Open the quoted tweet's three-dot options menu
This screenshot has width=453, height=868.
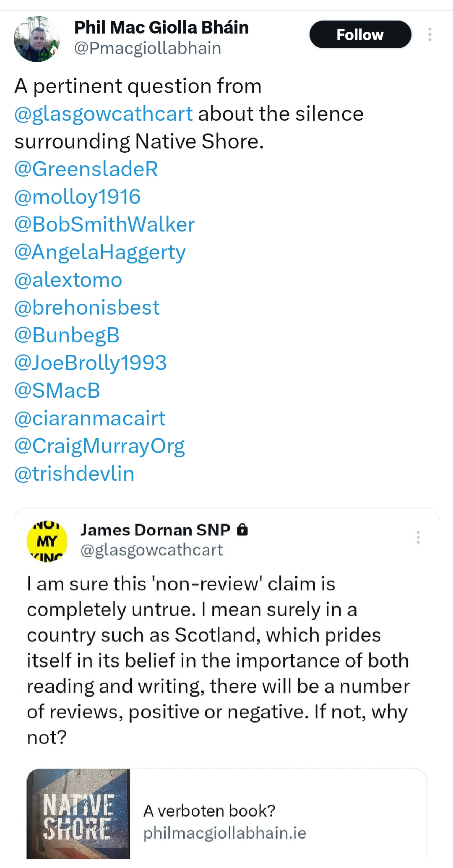(x=418, y=537)
